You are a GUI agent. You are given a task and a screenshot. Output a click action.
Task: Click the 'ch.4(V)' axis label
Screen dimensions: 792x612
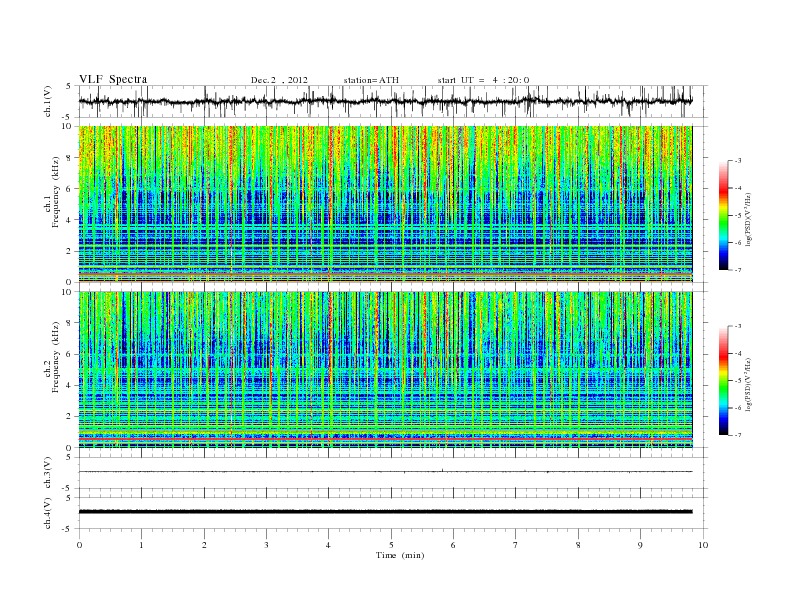47,513
